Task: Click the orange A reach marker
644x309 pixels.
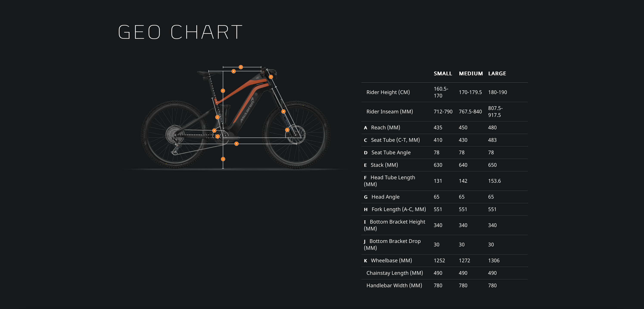Action: (241, 67)
